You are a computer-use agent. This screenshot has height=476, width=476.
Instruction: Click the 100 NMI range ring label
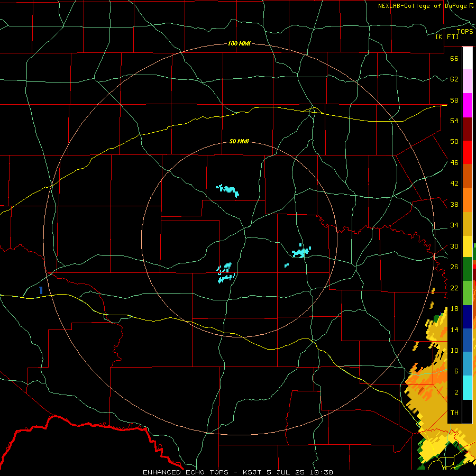click(239, 43)
